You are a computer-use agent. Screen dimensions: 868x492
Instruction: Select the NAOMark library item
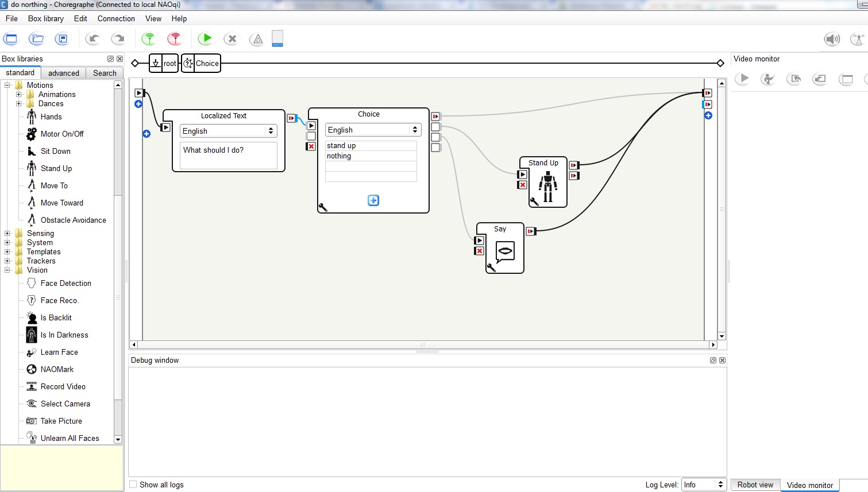(x=50, y=369)
